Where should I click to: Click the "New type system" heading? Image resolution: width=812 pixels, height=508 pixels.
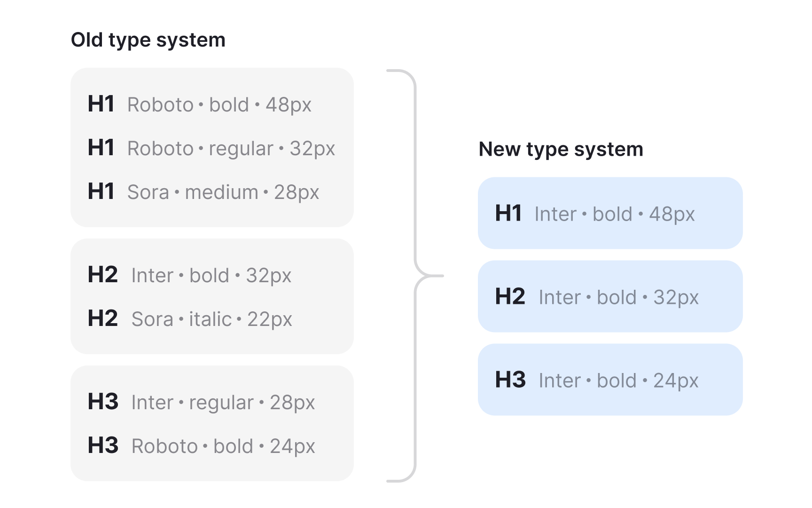pyautogui.click(x=561, y=150)
